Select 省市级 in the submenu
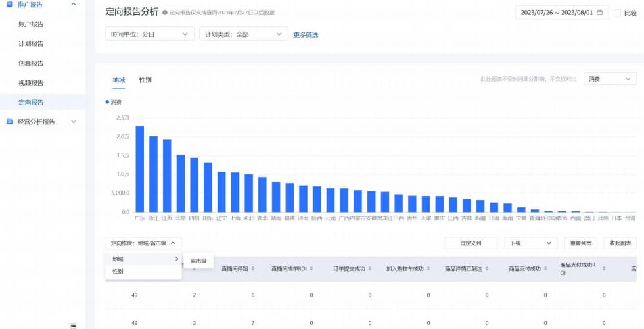The image size is (644, 329). tap(198, 261)
